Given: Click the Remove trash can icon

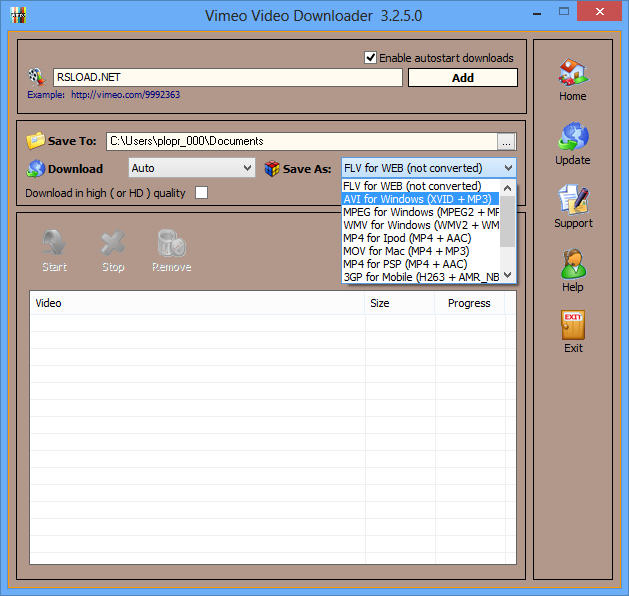Looking at the screenshot, I should point(172,243).
